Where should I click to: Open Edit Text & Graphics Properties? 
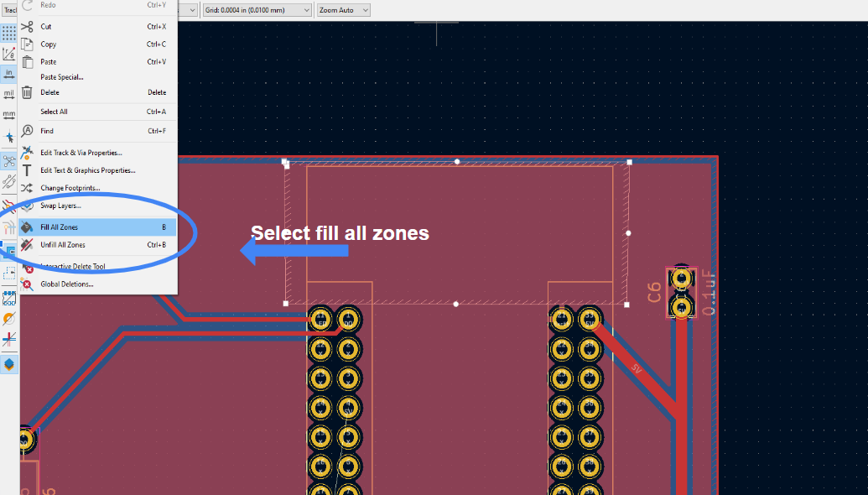tap(98, 170)
